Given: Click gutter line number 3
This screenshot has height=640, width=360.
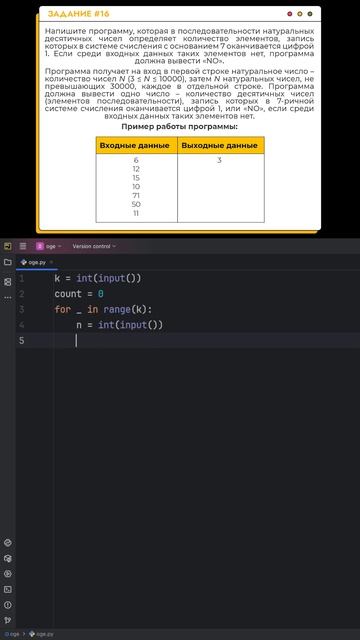Looking at the screenshot, I should pyautogui.click(x=21, y=310).
